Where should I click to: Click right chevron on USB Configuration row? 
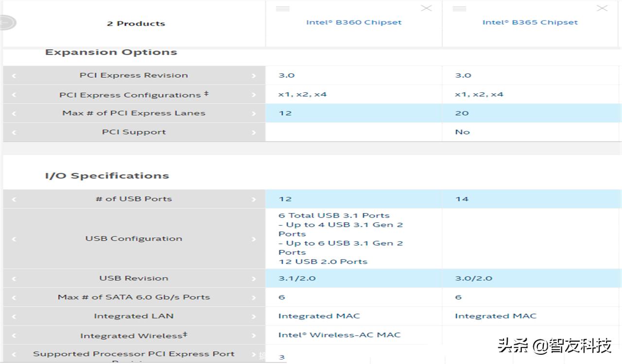[x=254, y=239]
